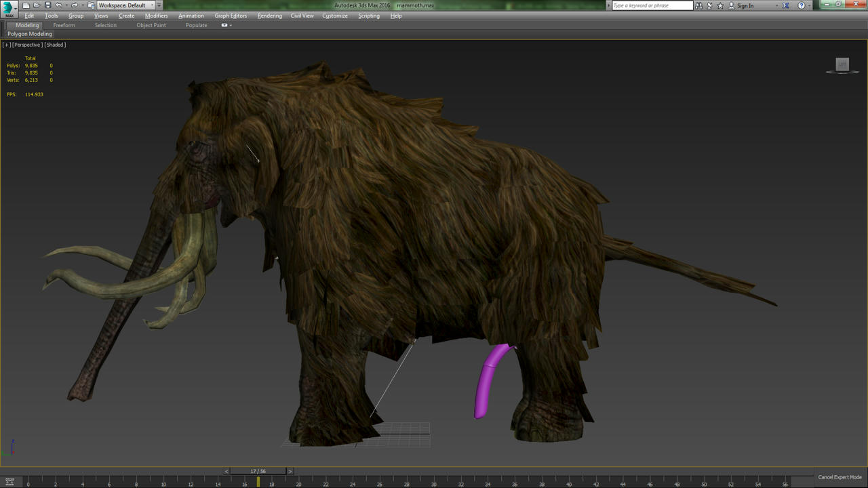Open the Rendering menu
Screen dimensions: 868x488
click(x=270, y=16)
